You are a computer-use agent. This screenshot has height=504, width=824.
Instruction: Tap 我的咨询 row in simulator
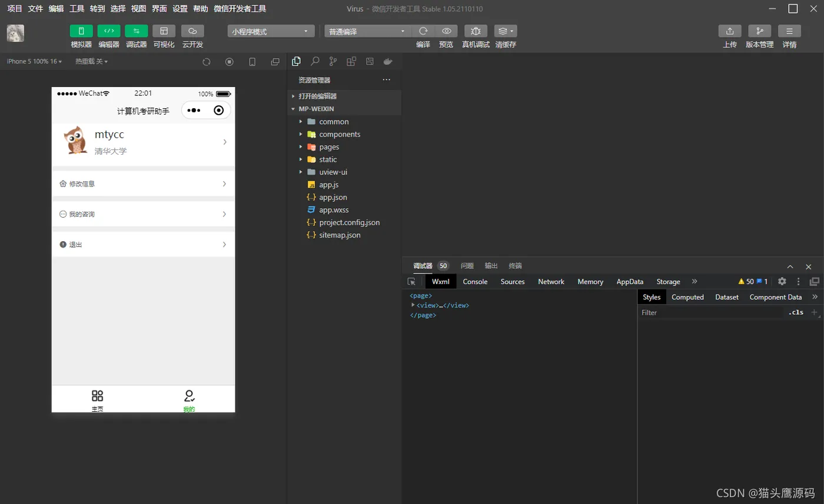pos(143,214)
